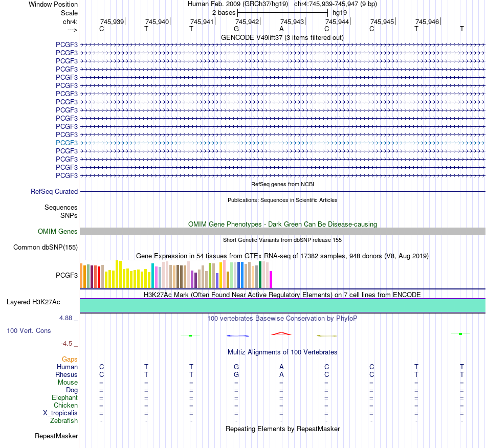The height and width of the screenshot is (448, 486).
Task: Open the RefSeq Curated track label
Action: (x=54, y=191)
